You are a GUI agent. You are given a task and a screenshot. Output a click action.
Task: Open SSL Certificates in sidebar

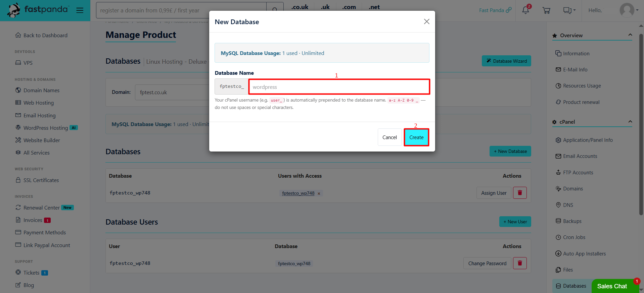(37, 180)
